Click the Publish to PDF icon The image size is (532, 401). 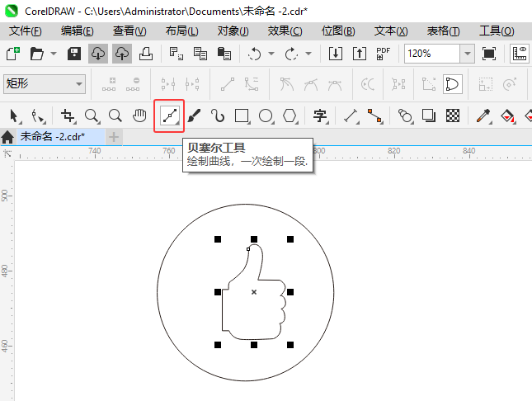tap(383, 54)
